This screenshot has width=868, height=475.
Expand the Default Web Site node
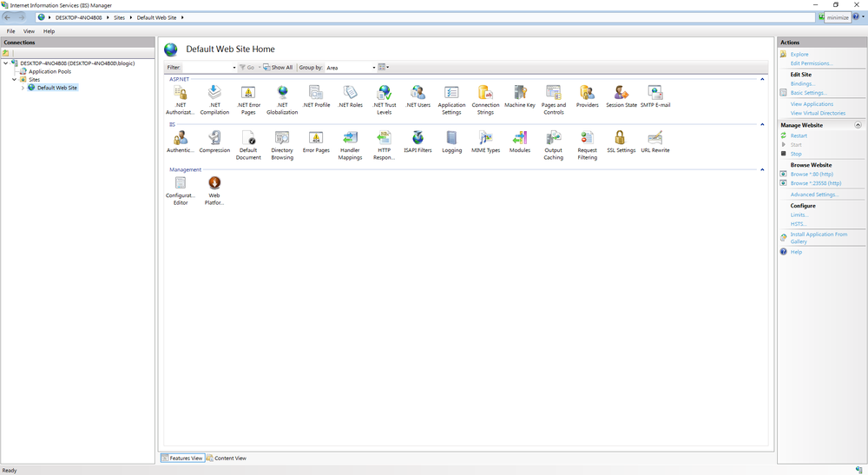tap(23, 88)
